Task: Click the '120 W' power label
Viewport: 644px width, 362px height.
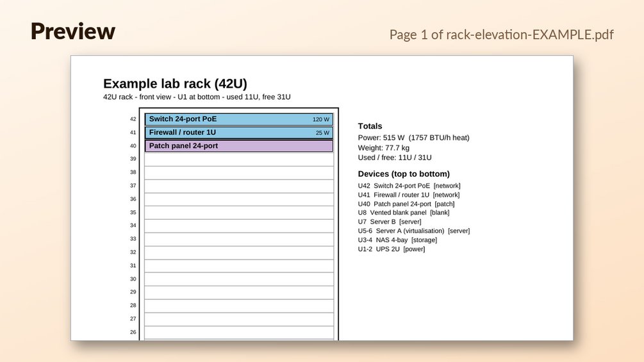Action: [321, 119]
